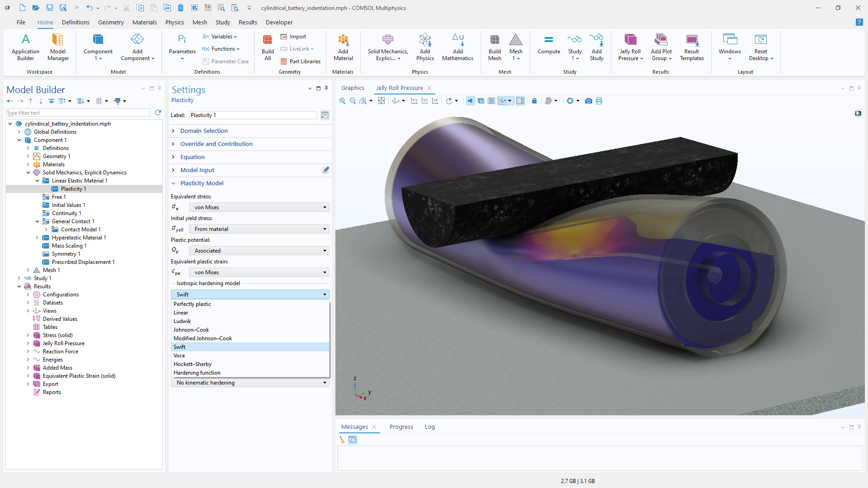Choose Voce from the hardening list

[x=179, y=356]
